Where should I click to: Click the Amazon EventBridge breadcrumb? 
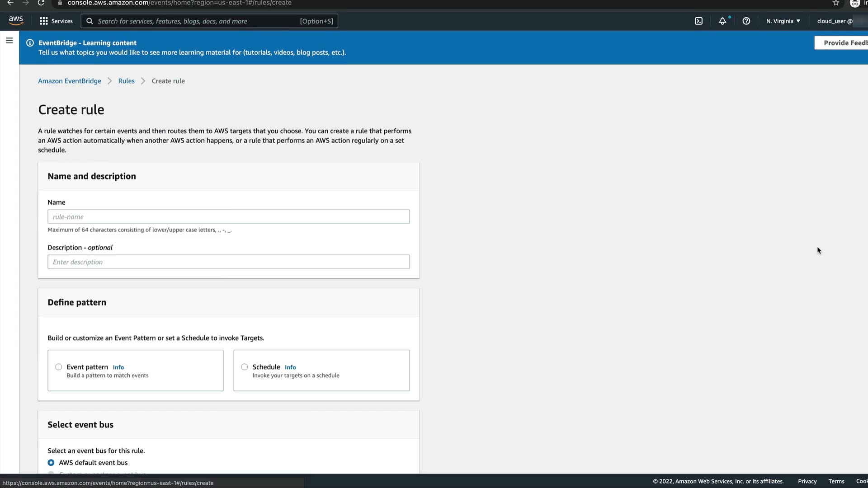point(70,81)
